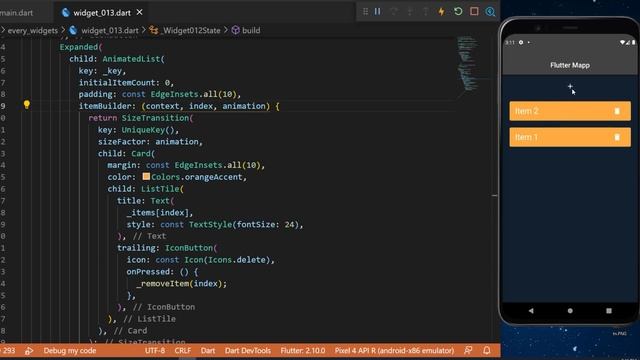Image resolution: width=640 pixels, height=360 pixels.
Task: Click the Flutter: 2.10.0 version entry
Action: pos(303,351)
